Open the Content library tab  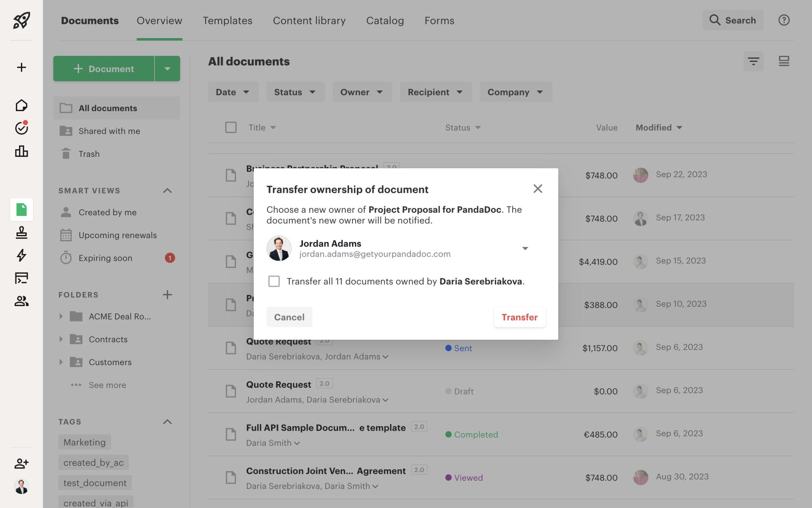(309, 21)
